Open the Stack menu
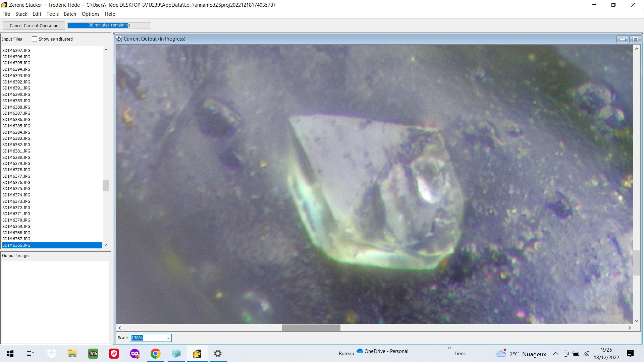This screenshot has width=644, height=362. pos(21,14)
